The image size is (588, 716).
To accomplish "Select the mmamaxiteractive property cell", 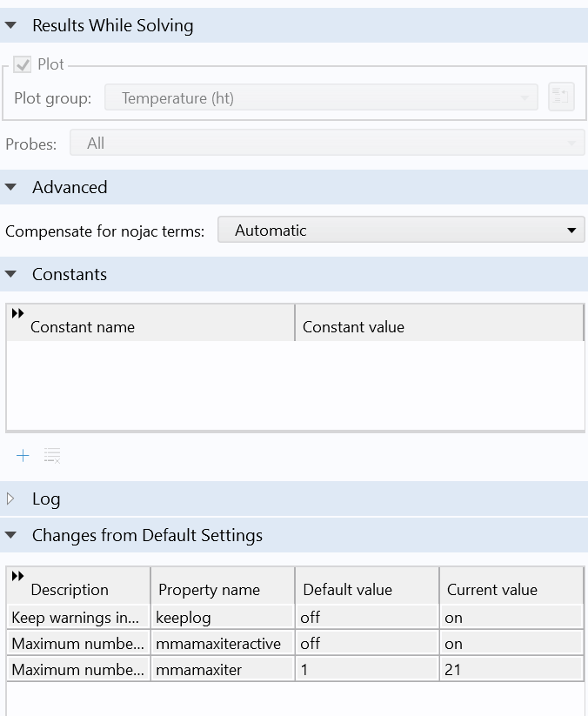I will pyautogui.click(x=222, y=644).
